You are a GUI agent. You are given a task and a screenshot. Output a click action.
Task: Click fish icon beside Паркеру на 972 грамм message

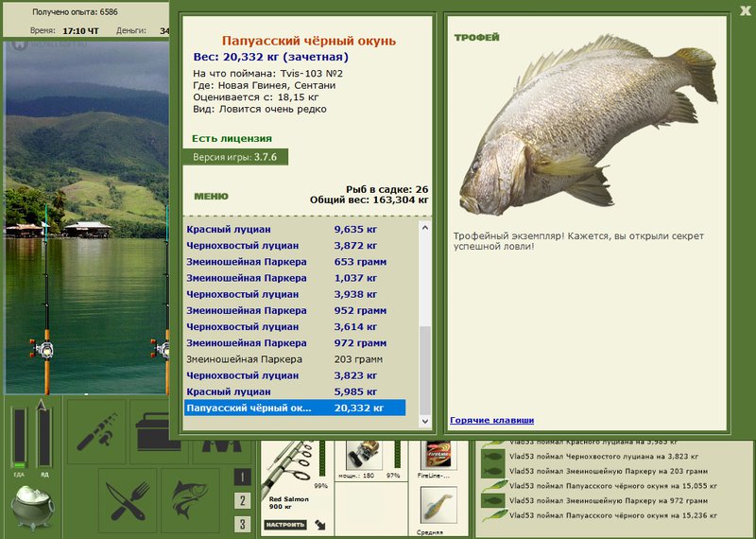492,501
